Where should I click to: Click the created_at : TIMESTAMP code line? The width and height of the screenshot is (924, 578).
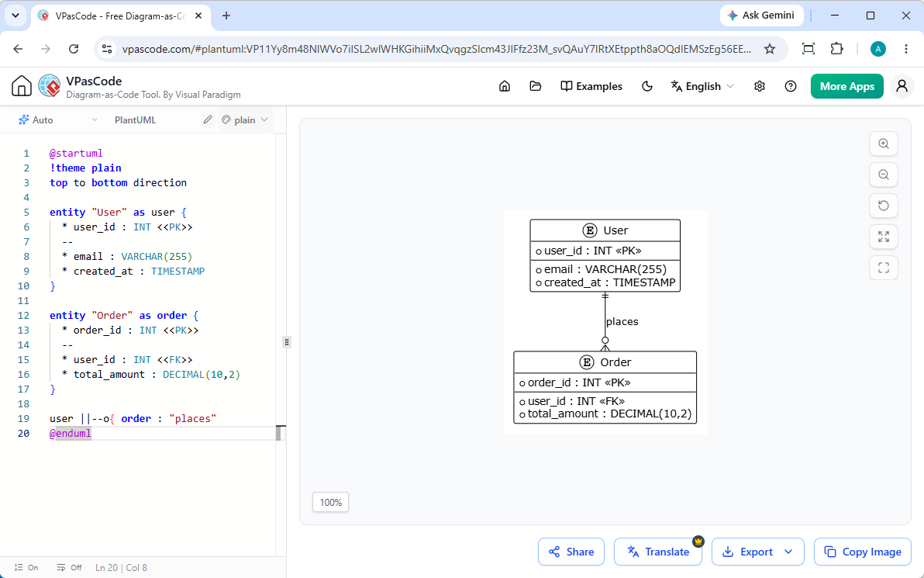coord(133,272)
